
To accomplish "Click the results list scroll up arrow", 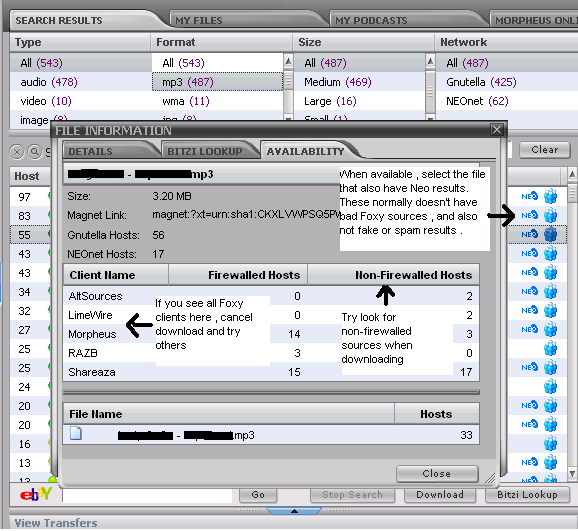I will point(572,174).
